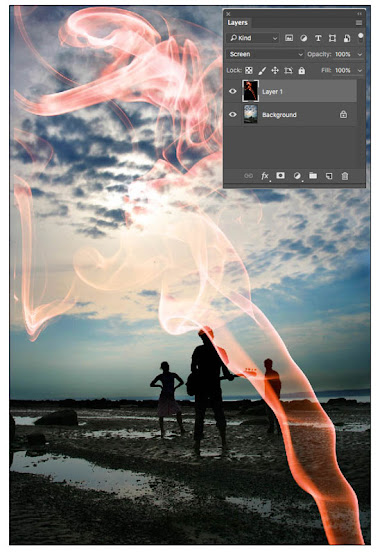Expand the Fill slider arrow
Viewport: 382px width, 554px height.
pyautogui.click(x=360, y=71)
